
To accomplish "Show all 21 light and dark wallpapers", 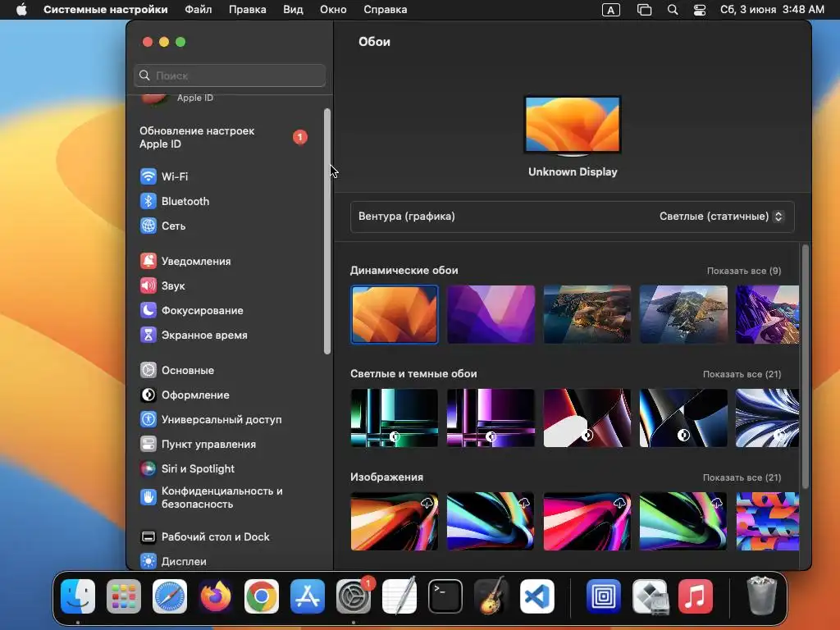I will (742, 374).
